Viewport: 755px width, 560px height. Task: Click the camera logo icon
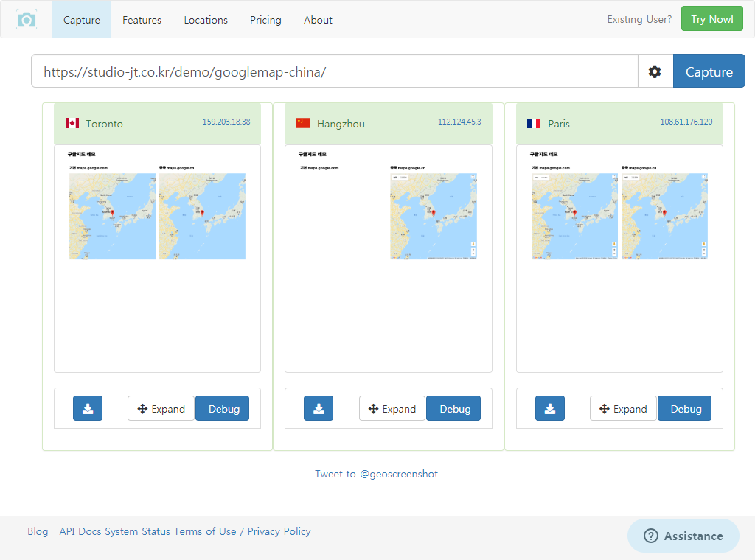pos(27,20)
